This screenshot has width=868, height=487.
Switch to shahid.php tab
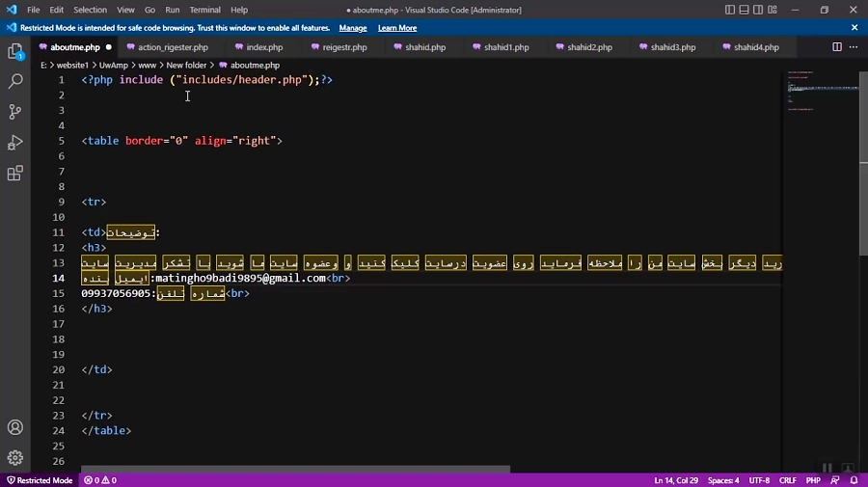coord(425,47)
